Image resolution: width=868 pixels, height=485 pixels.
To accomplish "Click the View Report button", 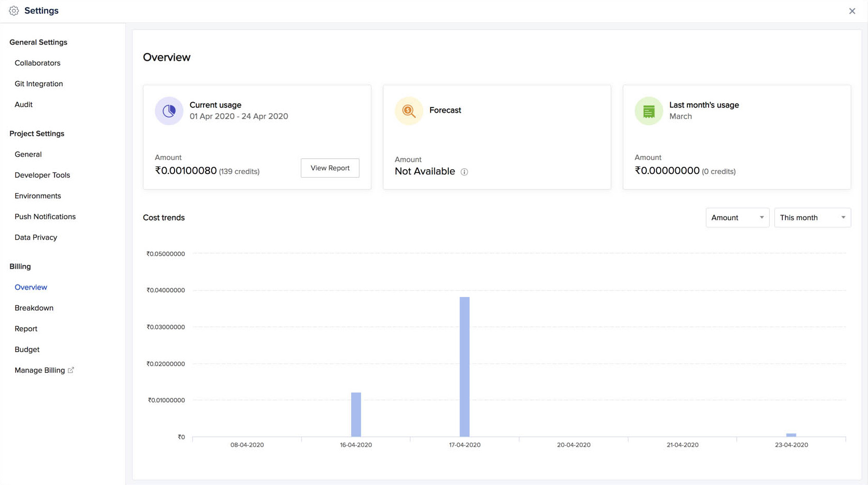I will (x=330, y=168).
